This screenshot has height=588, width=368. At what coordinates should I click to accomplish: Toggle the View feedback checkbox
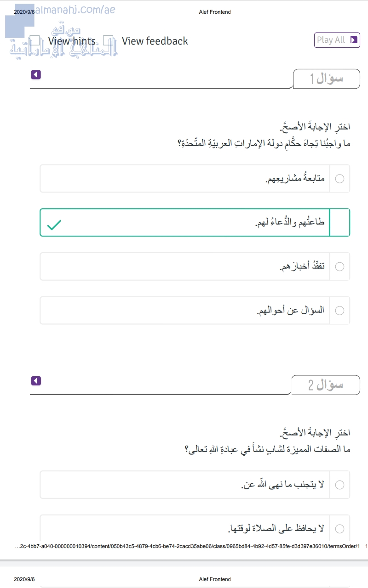[109, 41]
